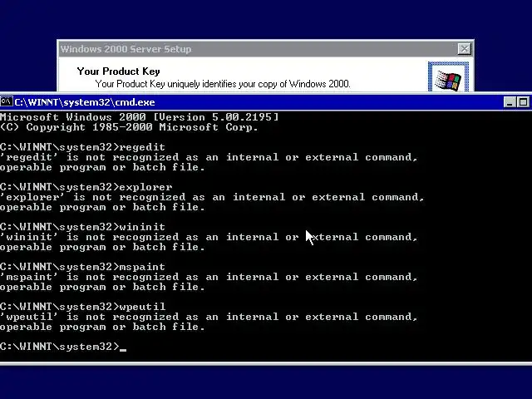Close the Windows 2000 Server Setup dialog
The image size is (532, 399).
coord(464,49)
